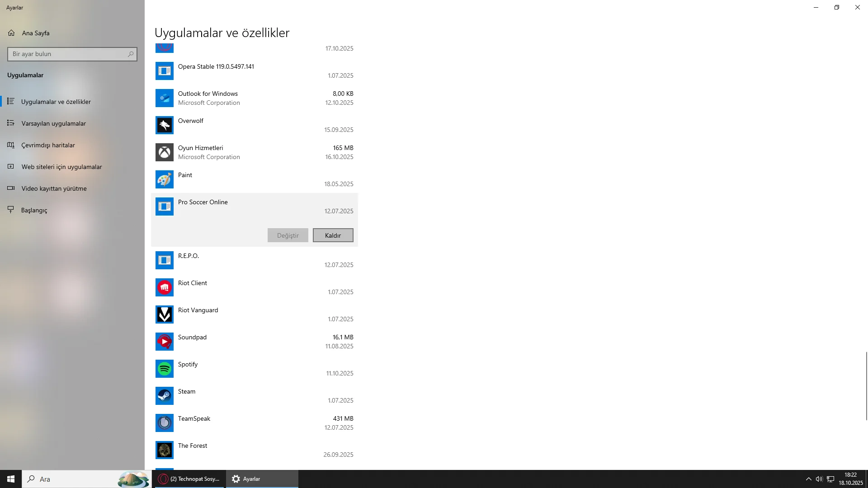This screenshot has height=488, width=868.
Task: Go to Ana Sayfa home
Action: click(x=35, y=33)
